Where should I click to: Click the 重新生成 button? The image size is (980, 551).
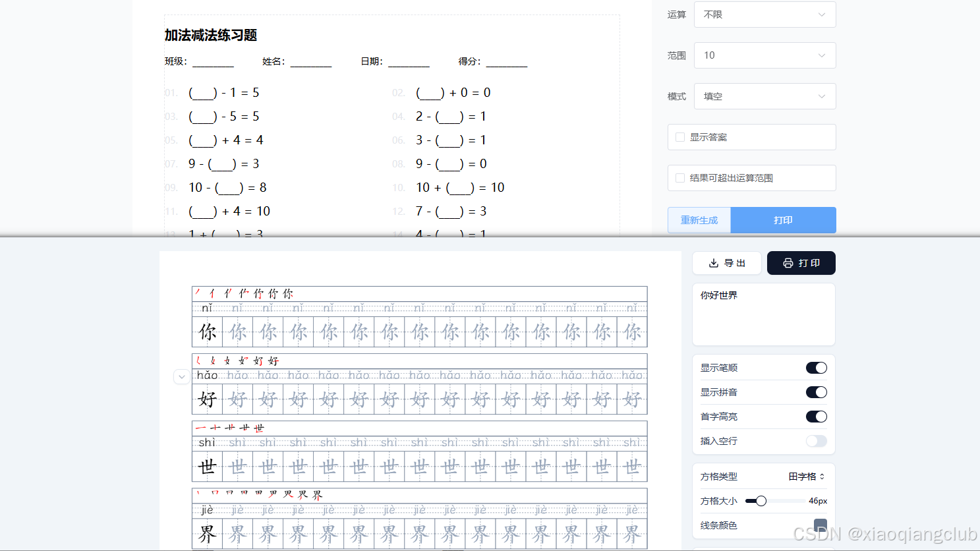click(x=699, y=220)
